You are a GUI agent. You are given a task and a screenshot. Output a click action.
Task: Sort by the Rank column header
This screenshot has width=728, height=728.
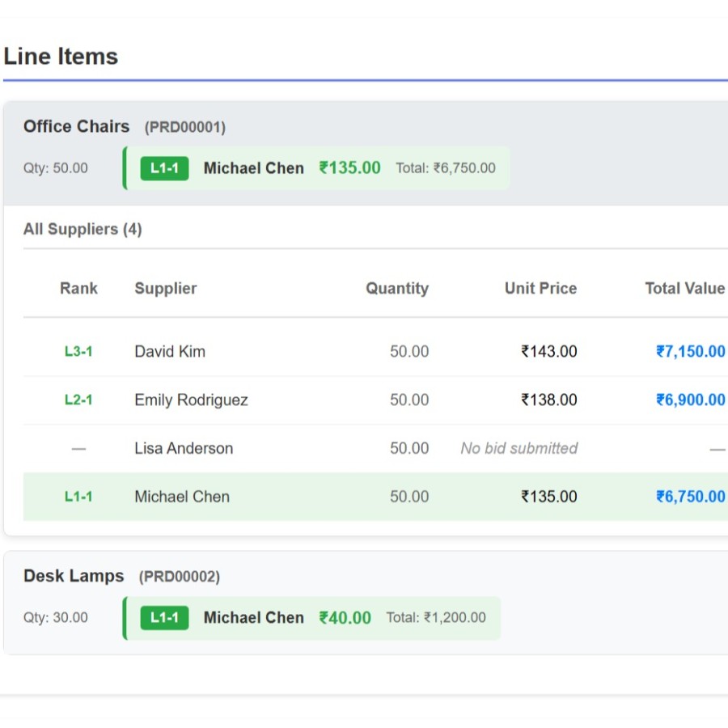tap(78, 289)
